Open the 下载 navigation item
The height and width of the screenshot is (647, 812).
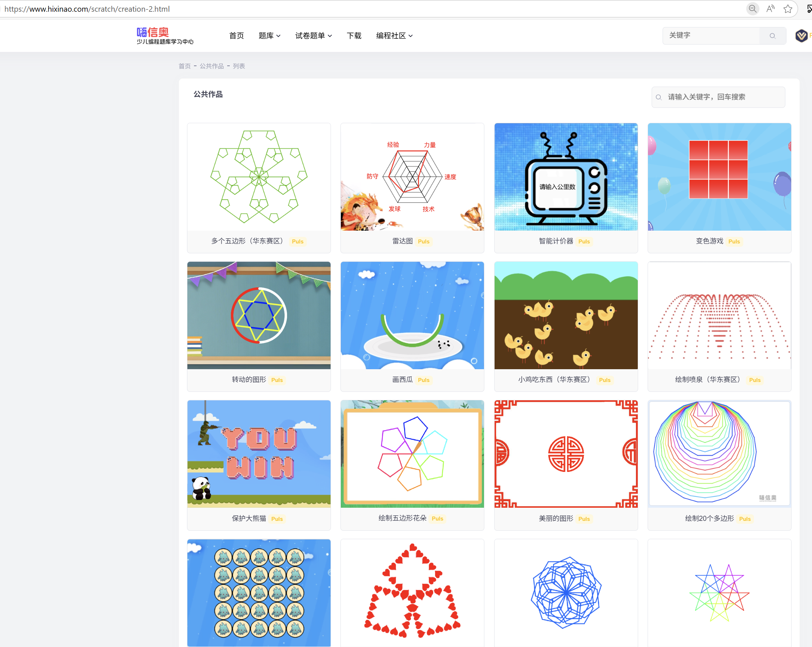(x=354, y=36)
